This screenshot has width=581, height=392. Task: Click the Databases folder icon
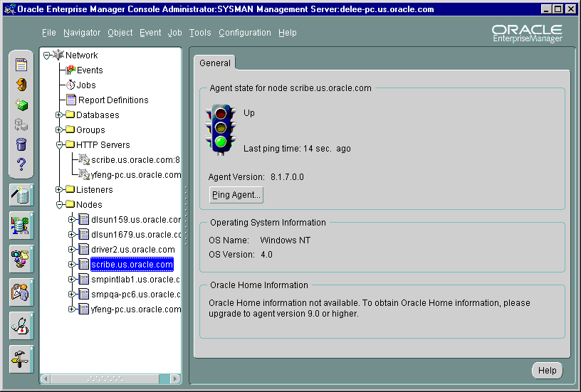pyautogui.click(x=70, y=115)
